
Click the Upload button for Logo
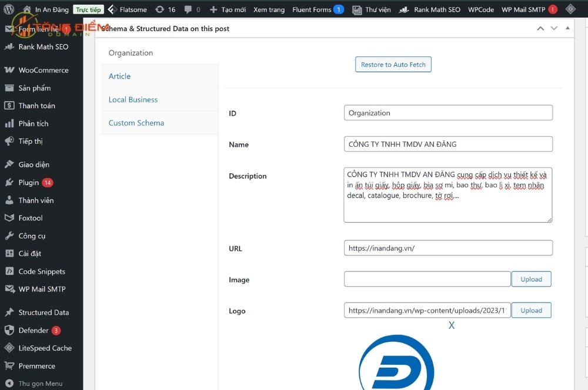coord(531,310)
